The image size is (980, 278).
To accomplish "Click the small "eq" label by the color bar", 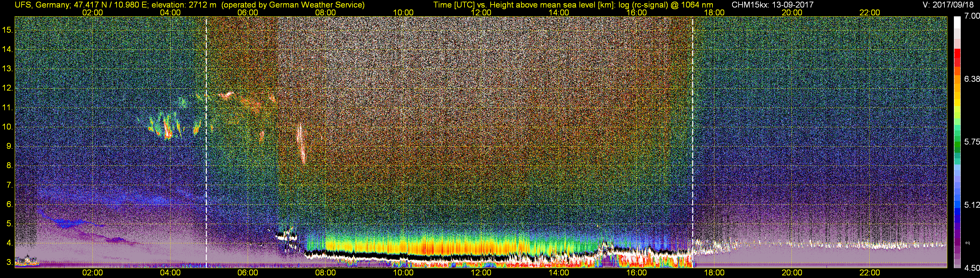I will [x=968, y=243].
